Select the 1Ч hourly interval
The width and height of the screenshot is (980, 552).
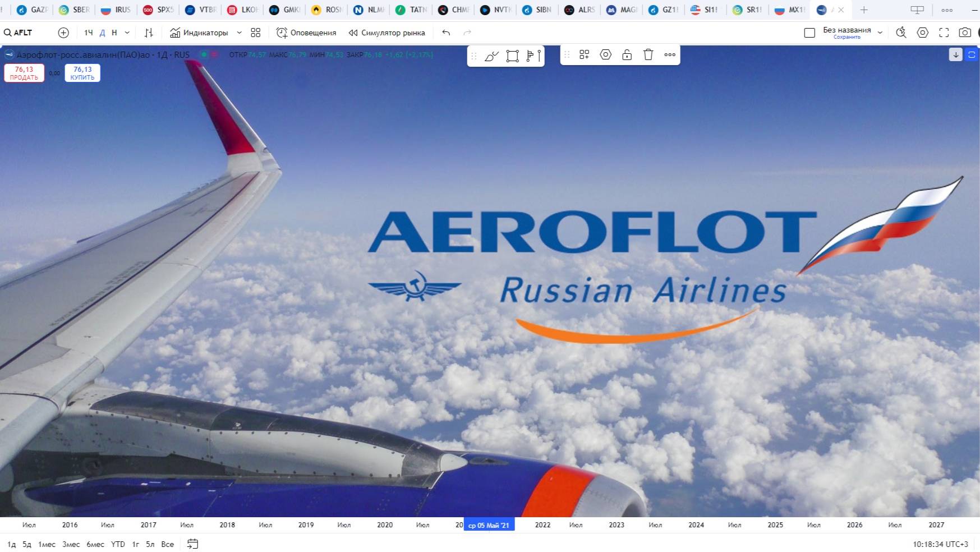tap(89, 33)
